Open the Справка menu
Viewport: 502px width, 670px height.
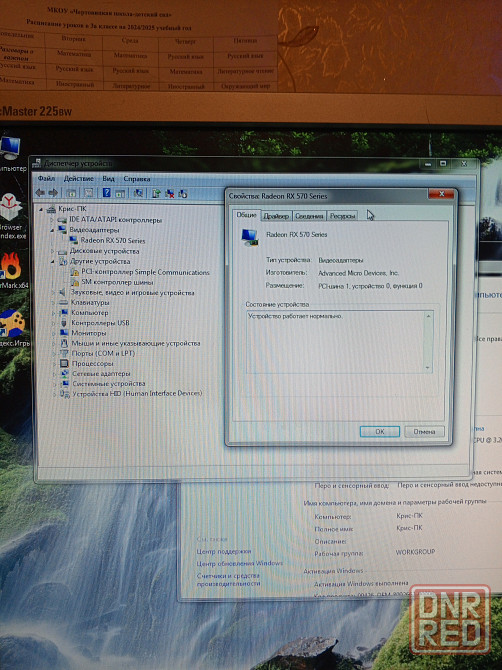tap(137, 179)
